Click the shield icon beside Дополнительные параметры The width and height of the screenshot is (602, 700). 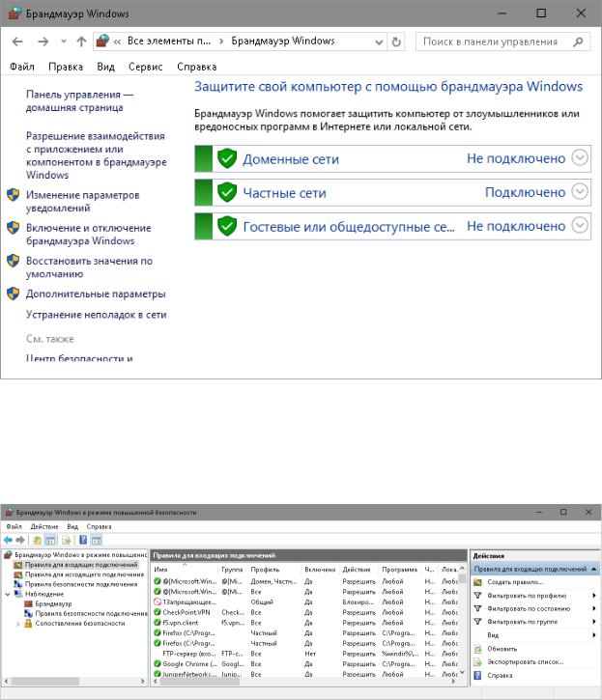point(14,294)
